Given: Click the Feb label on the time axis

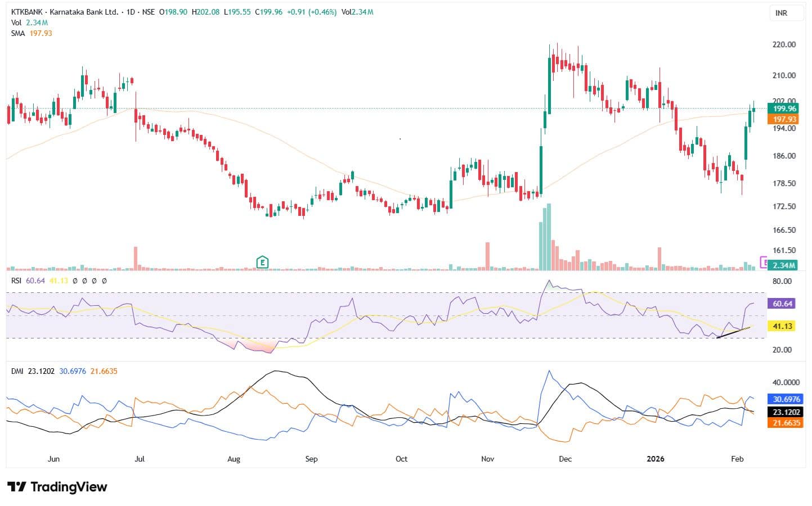Looking at the screenshot, I should click(737, 459).
